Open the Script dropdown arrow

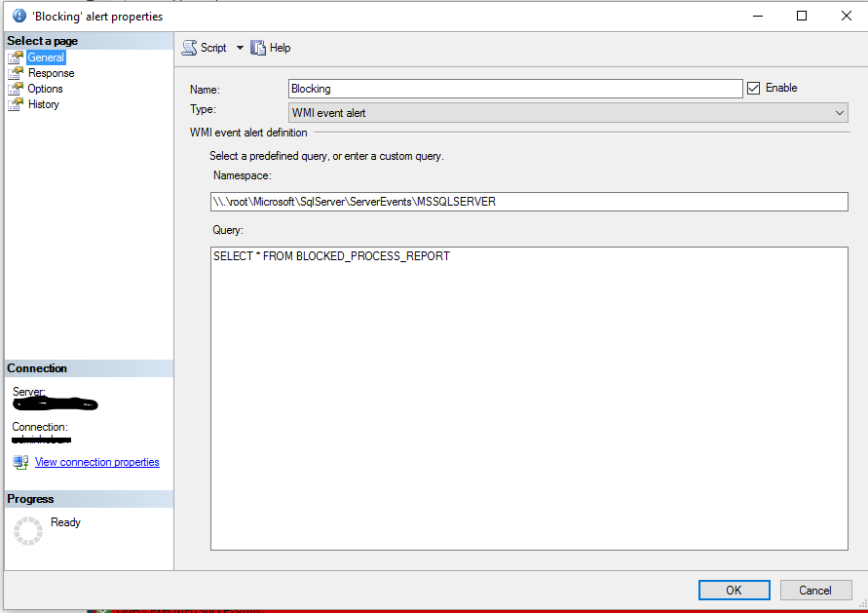[x=240, y=48]
